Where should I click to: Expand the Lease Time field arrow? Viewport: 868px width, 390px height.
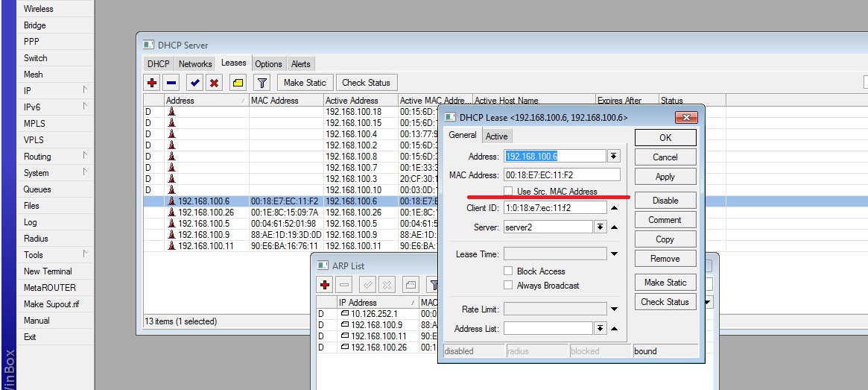pos(614,254)
